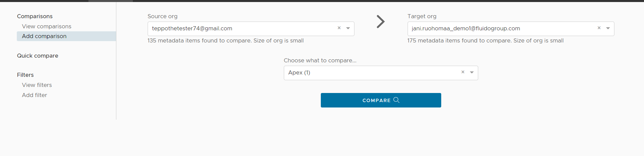Go to View filters

coord(37,85)
